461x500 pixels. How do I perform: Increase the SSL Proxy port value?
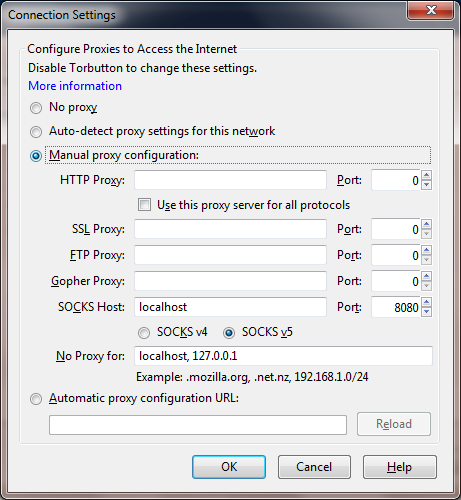[x=427, y=224]
